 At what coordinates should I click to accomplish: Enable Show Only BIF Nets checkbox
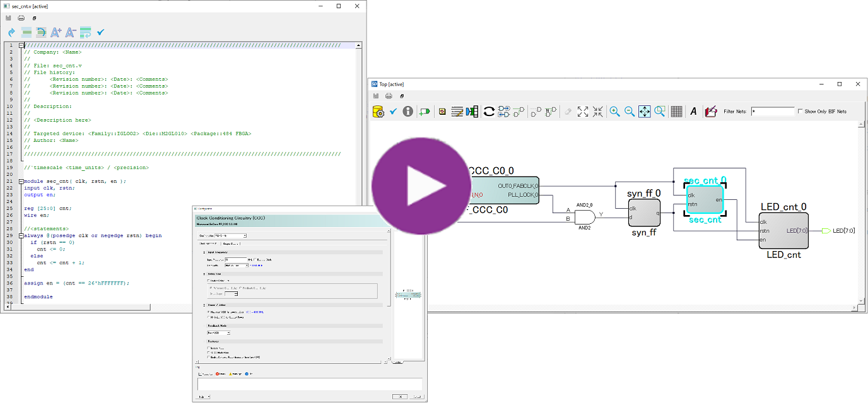(801, 112)
